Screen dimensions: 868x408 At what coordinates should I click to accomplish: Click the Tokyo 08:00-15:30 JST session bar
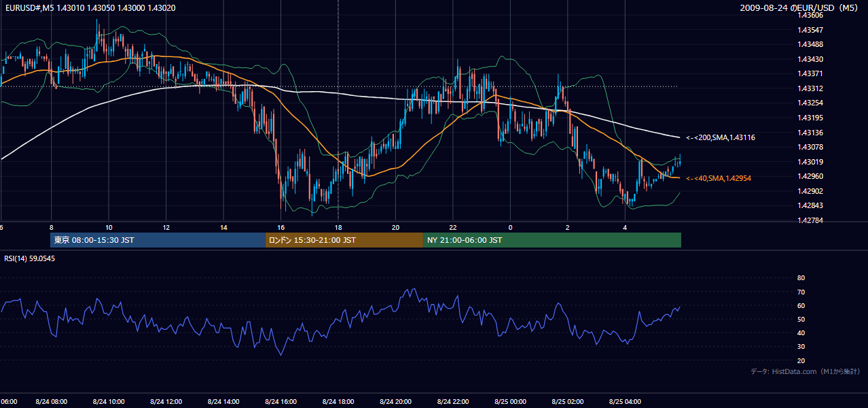coord(158,240)
